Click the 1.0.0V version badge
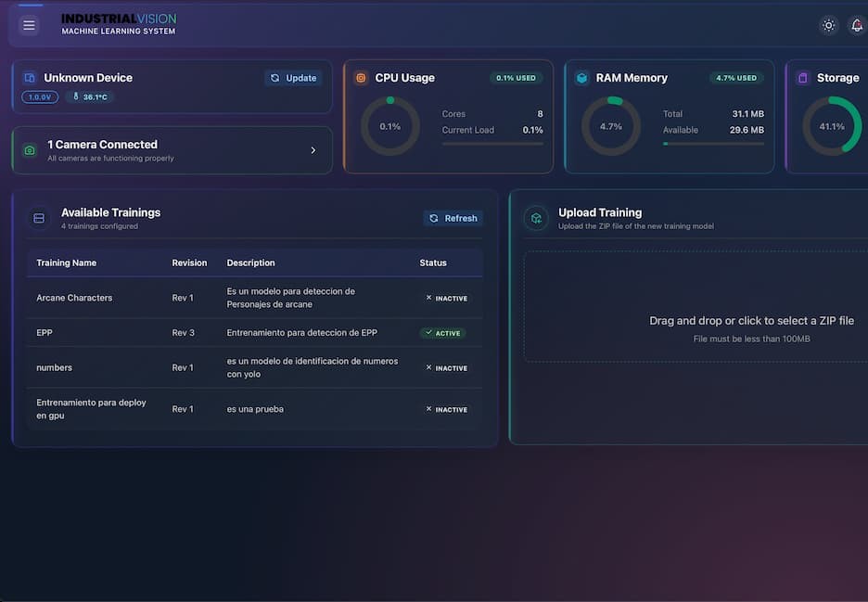This screenshot has width=868, height=602. tap(39, 96)
